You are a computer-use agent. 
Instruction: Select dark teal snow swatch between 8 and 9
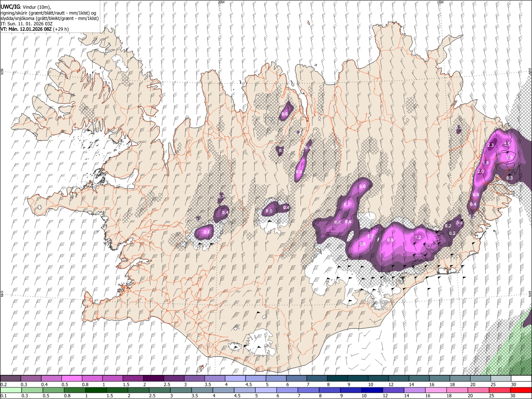click(337, 379)
